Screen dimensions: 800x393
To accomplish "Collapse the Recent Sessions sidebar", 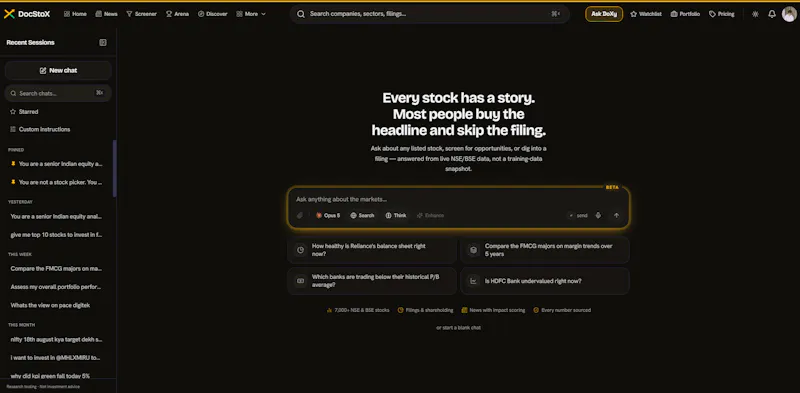I will 103,42.
